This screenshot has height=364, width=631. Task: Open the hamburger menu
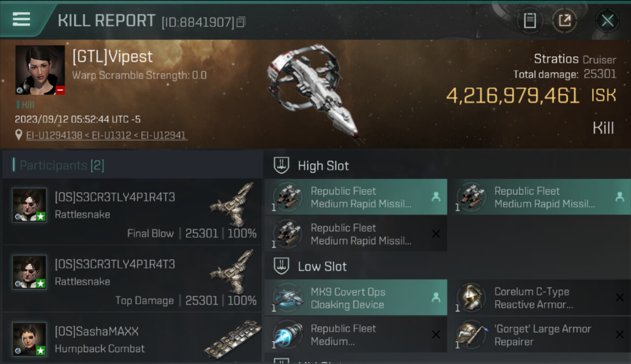21,19
